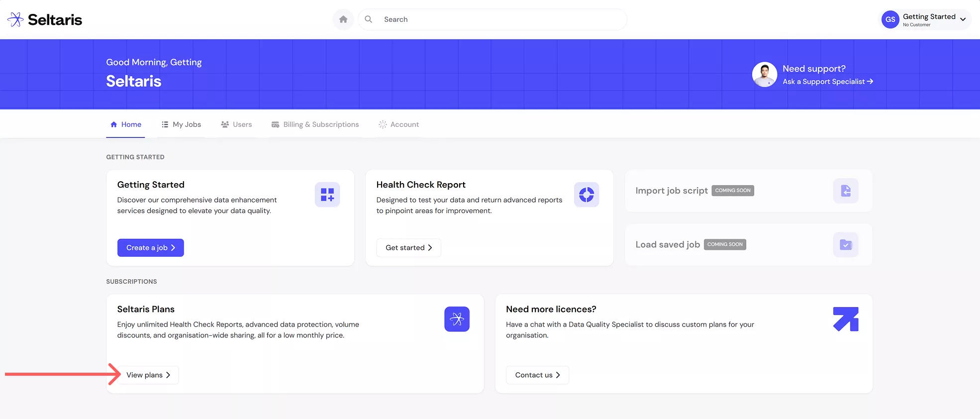Click the Seltaris logo in the header
The width and height of the screenshot is (980, 419).
pyautogui.click(x=45, y=19)
